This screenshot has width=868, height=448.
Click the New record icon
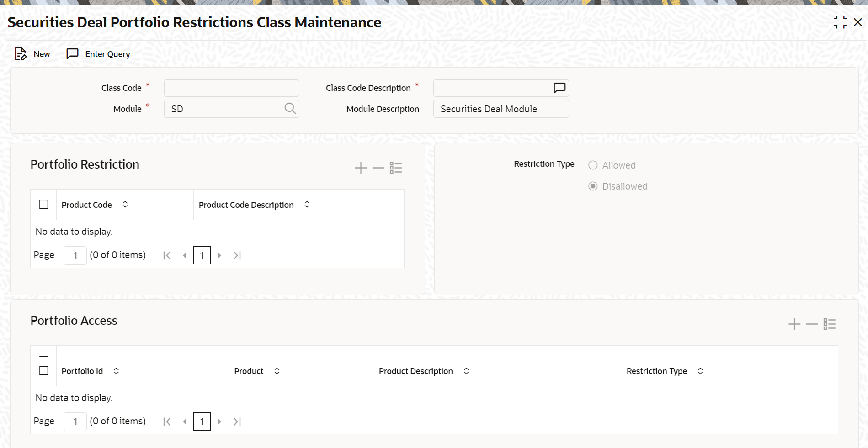pyautogui.click(x=21, y=54)
